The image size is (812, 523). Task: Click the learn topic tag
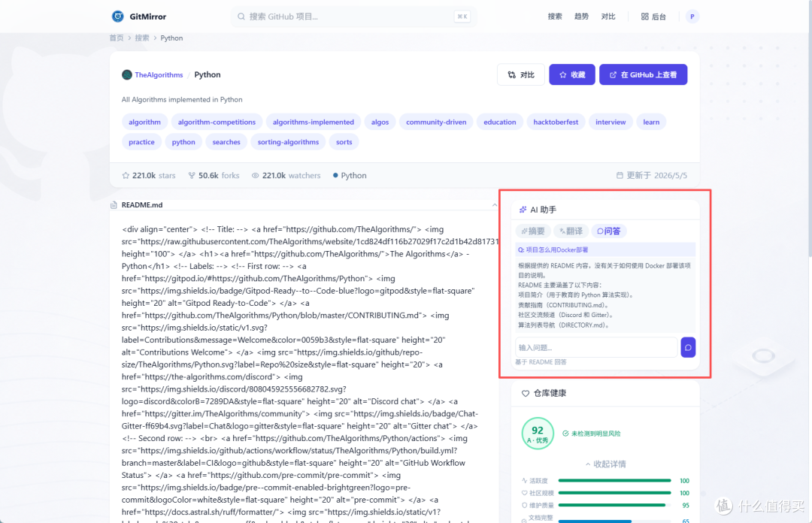pos(651,122)
